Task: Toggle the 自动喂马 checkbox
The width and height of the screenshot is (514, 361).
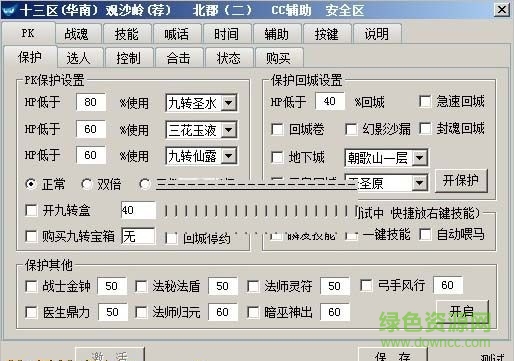Action: point(425,234)
